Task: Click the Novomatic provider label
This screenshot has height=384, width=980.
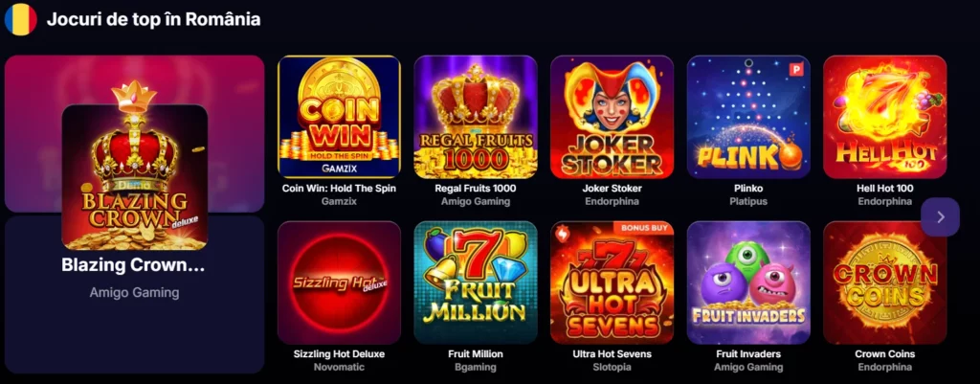Action: 339,367
